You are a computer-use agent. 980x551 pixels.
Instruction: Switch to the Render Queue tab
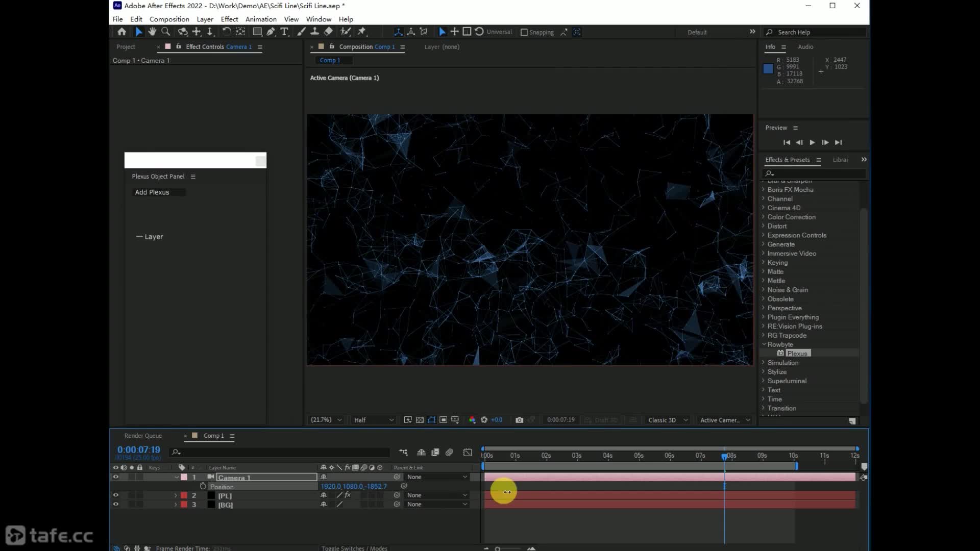143,436
